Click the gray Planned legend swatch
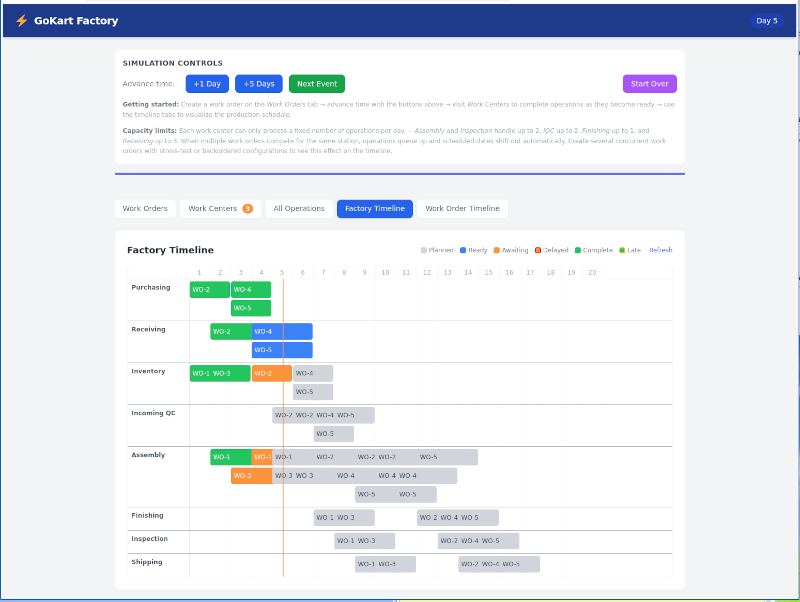Screen dimensions: 800x602 424,250
